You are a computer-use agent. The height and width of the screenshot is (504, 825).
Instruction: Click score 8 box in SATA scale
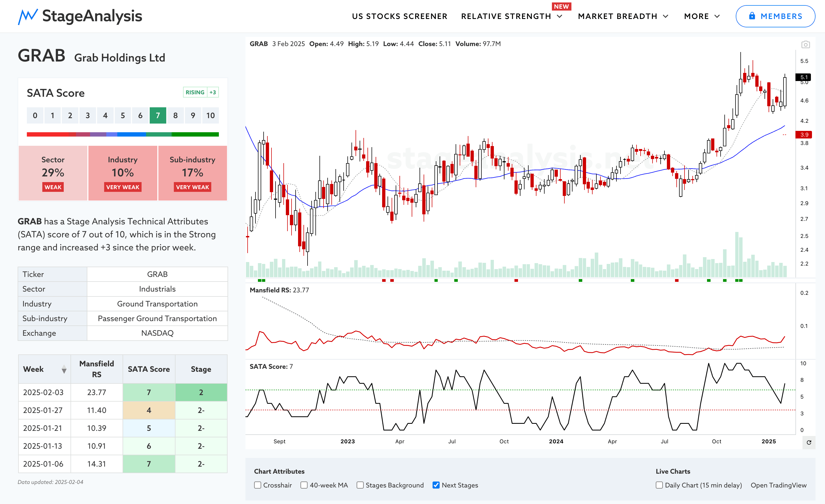175,115
